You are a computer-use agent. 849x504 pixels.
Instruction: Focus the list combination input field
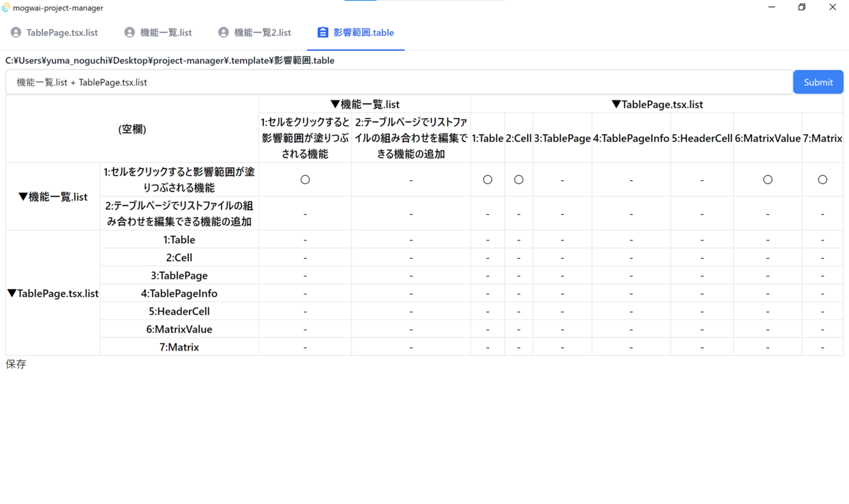[399, 82]
